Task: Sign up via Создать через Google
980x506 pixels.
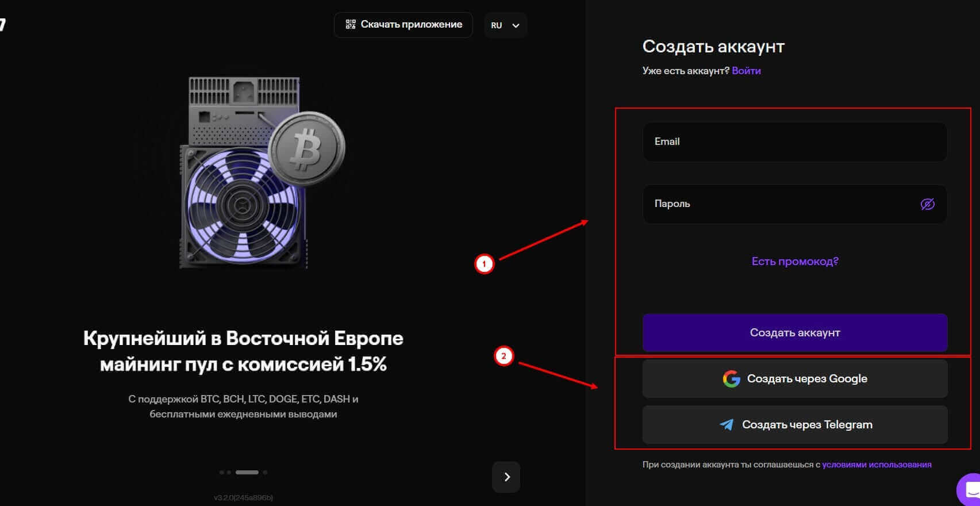Action: (795, 379)
